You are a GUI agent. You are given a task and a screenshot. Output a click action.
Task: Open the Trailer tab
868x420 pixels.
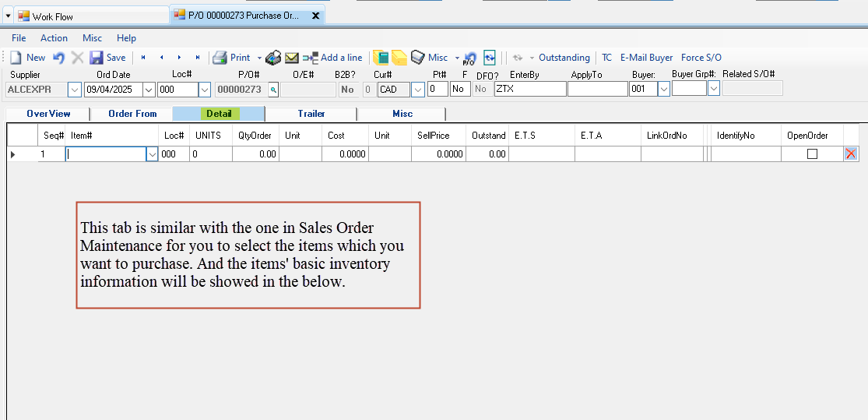pos(311,114)
